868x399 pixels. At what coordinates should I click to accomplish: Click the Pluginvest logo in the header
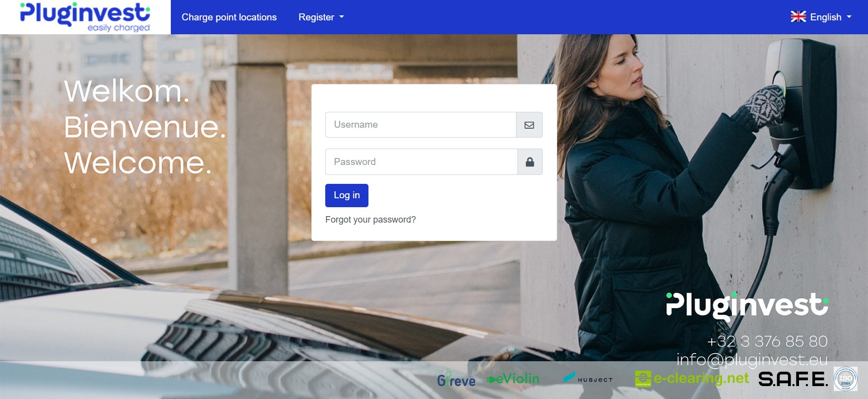[85, 17]
